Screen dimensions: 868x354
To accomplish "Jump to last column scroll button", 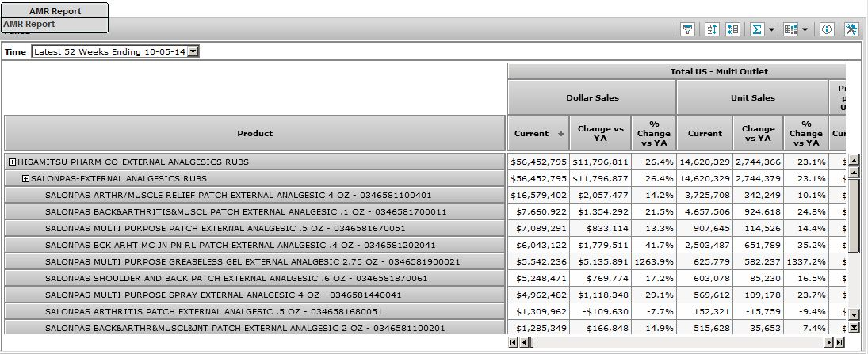I will (839, 342).
